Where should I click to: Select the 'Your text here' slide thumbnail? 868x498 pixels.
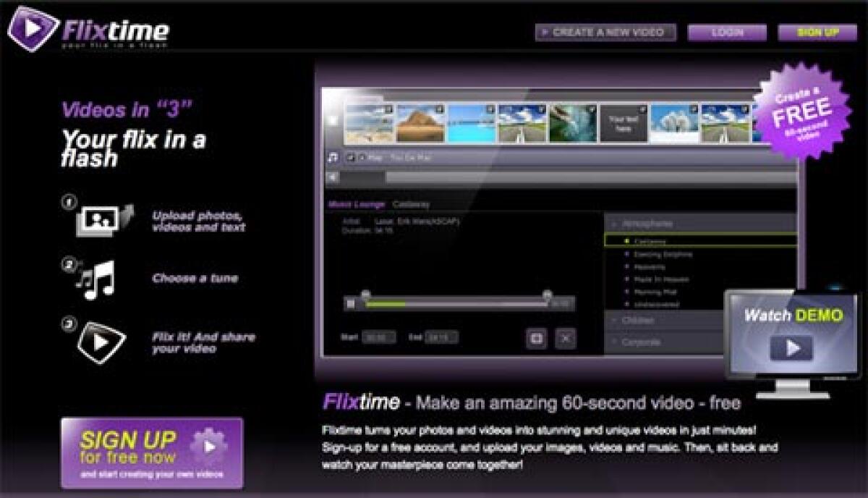point(623,123)
